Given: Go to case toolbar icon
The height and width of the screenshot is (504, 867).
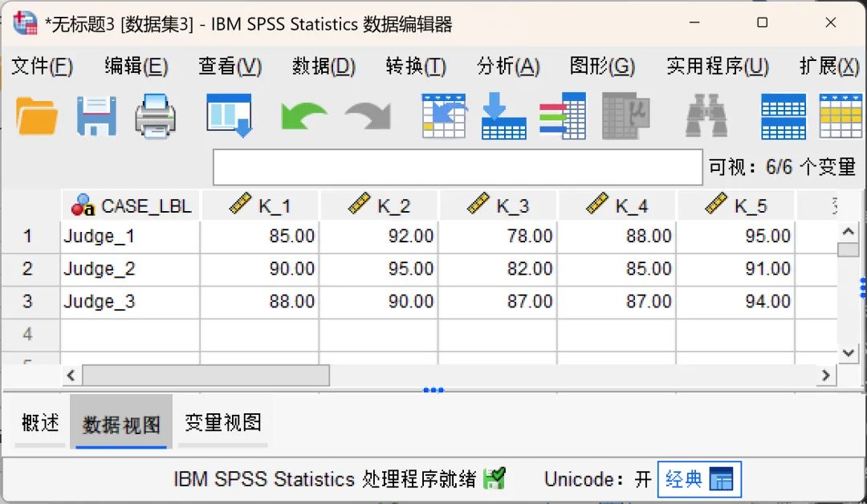Looking at the screenshot, I should [444, 116].
